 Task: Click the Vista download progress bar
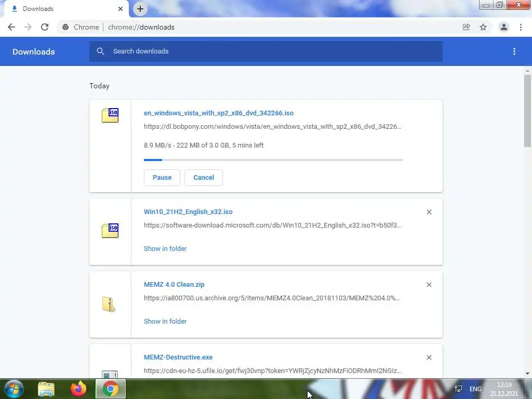click(273, 160)
